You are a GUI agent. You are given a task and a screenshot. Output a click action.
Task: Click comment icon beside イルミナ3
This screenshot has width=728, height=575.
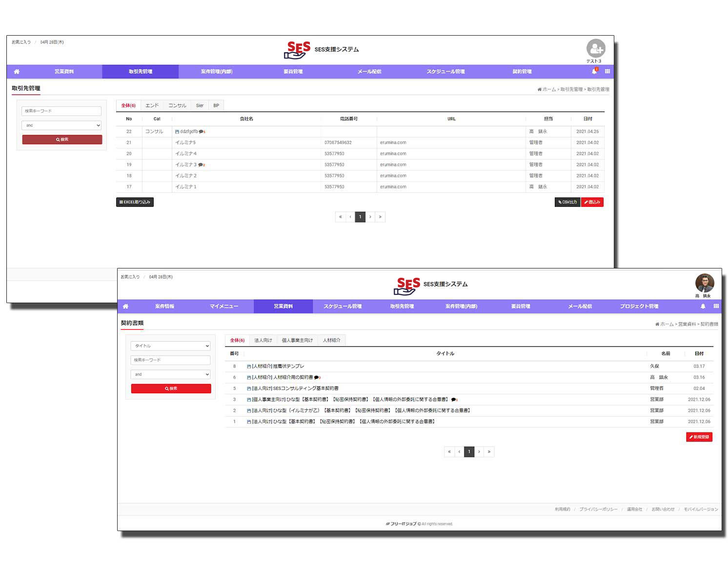[201, 165]
